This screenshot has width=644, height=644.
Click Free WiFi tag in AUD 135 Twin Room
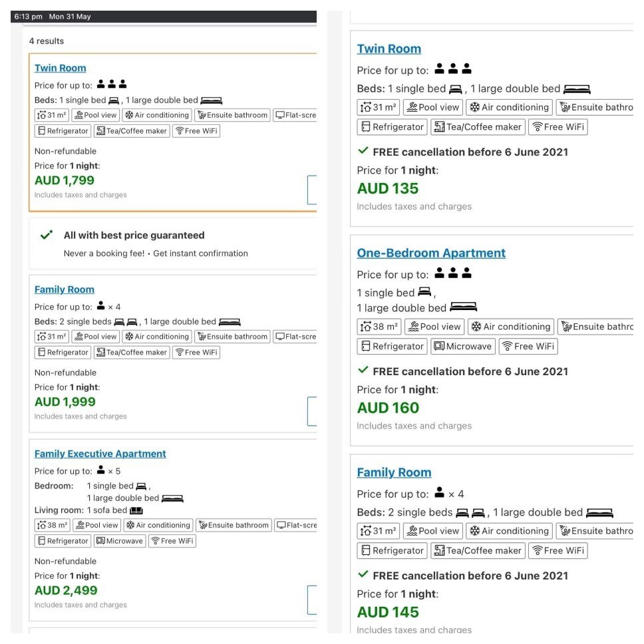558,127
